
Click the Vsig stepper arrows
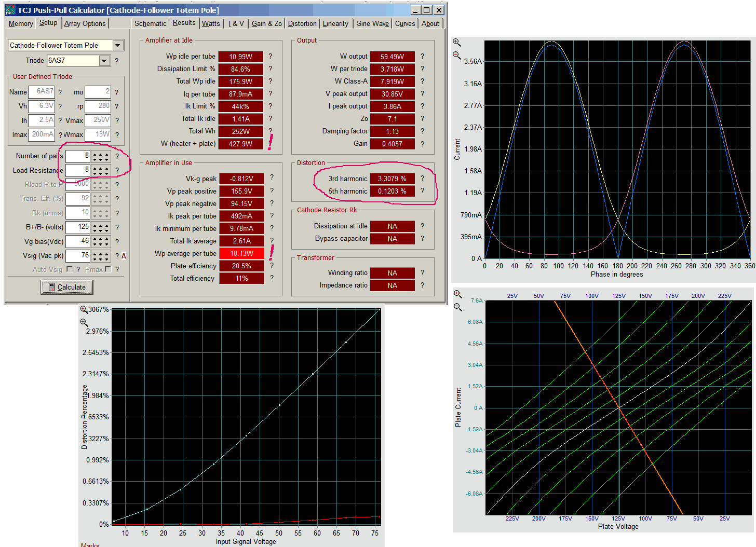(101, 256)
